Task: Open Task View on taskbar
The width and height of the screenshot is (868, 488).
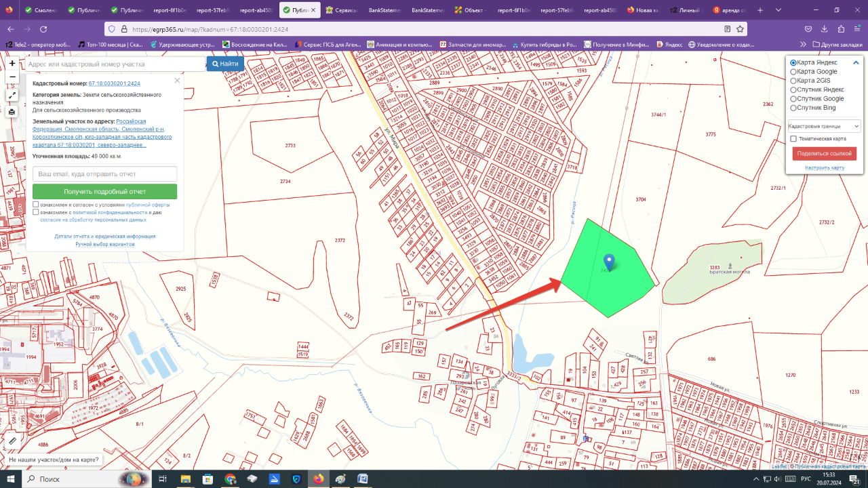Action: (163, 479)
